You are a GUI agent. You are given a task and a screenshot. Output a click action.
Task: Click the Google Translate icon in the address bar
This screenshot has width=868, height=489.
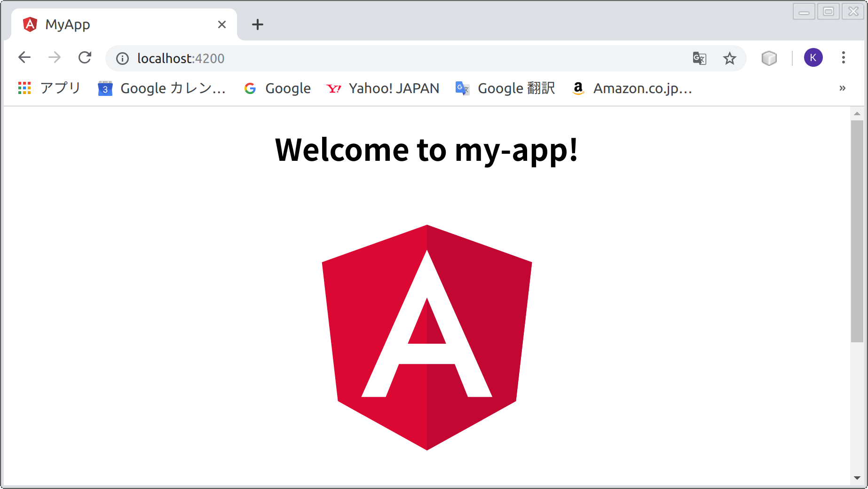(x=699, y=58)
